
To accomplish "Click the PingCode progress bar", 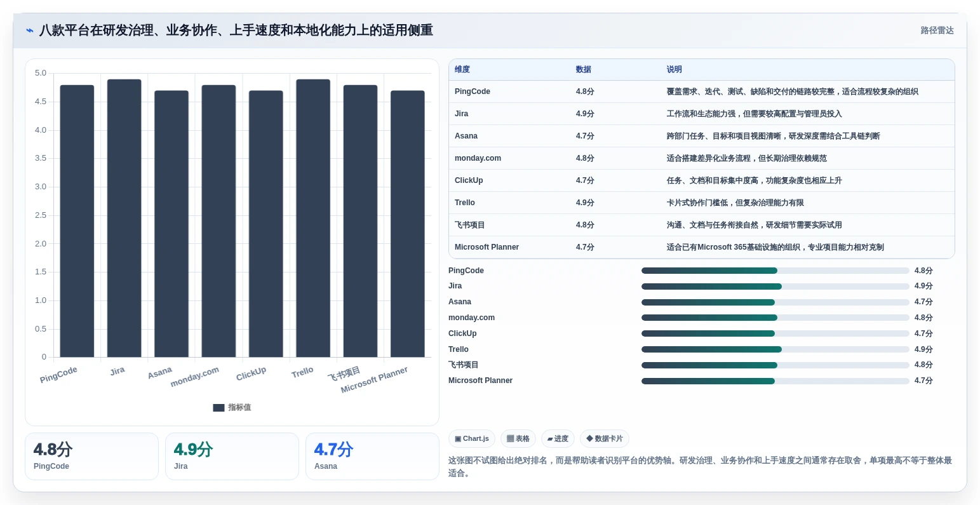I will click(x=775, y=271).
